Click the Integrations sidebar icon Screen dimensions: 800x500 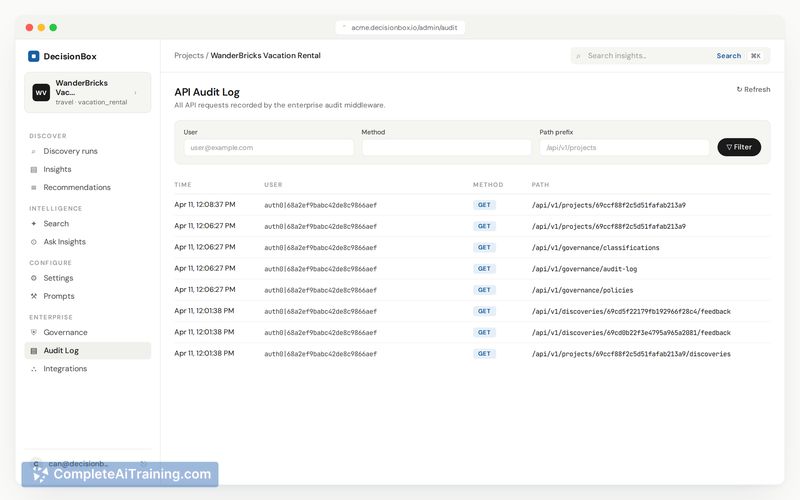click(34, 369)
